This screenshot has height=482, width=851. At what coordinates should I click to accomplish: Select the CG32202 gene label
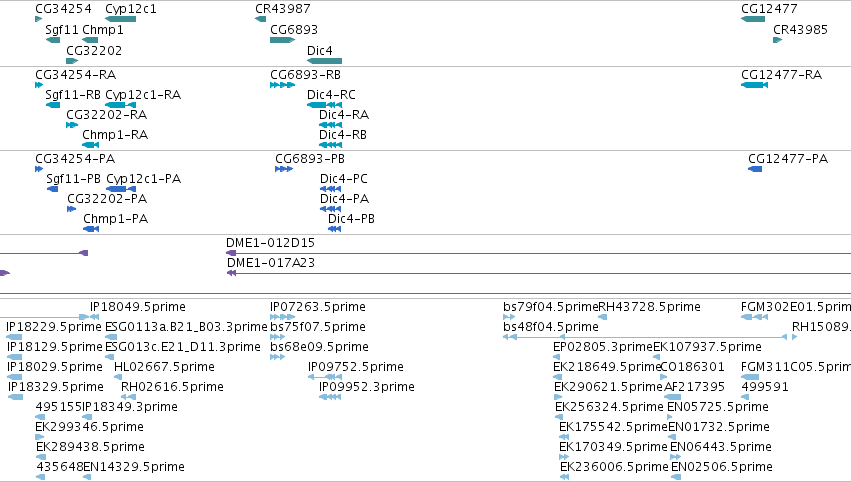click(94, 50)
